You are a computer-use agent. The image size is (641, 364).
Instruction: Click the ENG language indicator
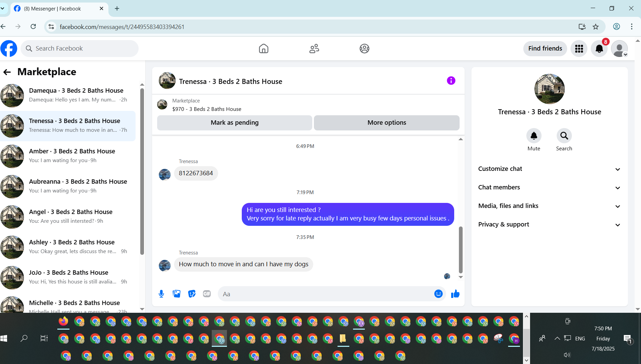pos(580,339)
